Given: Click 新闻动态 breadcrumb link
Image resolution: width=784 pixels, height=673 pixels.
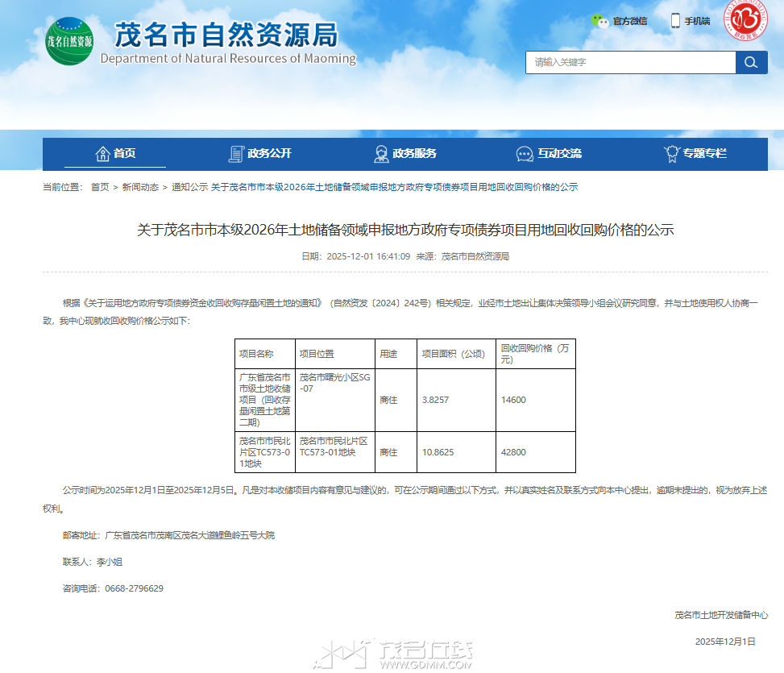Looking at the screenshot, I should pyautogui.click(x=140, y=187).
